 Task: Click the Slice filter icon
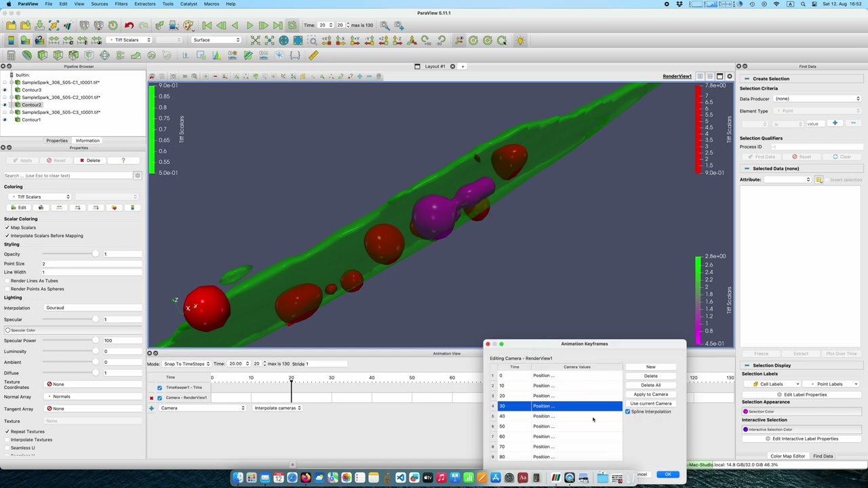(58, 55)
